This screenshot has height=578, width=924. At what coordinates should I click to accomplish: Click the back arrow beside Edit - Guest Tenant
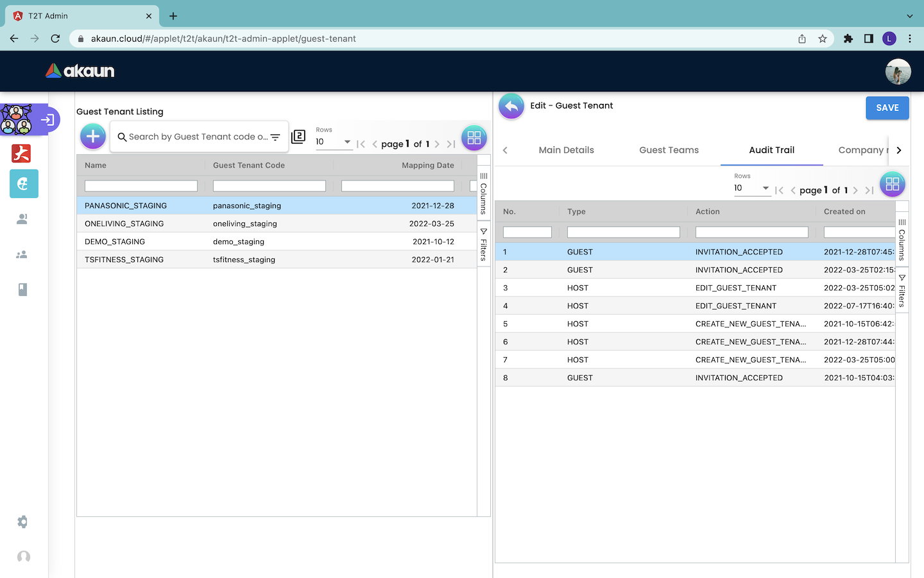(511, 107)
